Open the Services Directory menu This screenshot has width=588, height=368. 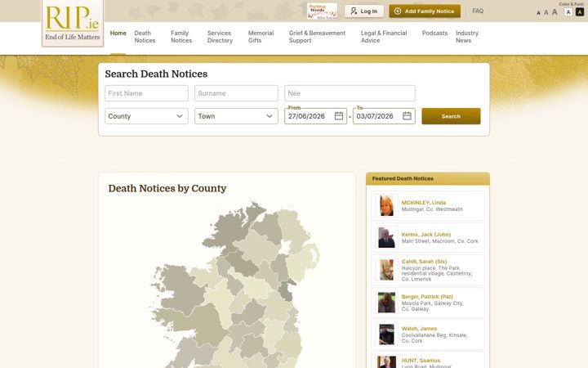coord(220,37)
